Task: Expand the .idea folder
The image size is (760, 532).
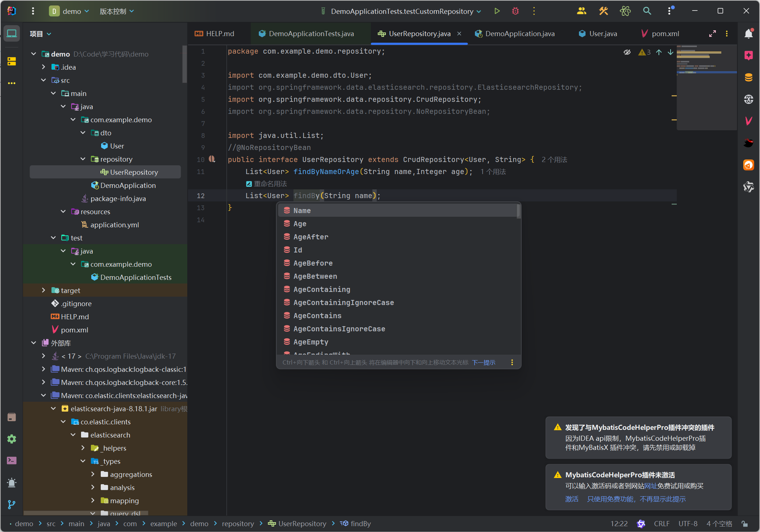Action: point(43,67)
